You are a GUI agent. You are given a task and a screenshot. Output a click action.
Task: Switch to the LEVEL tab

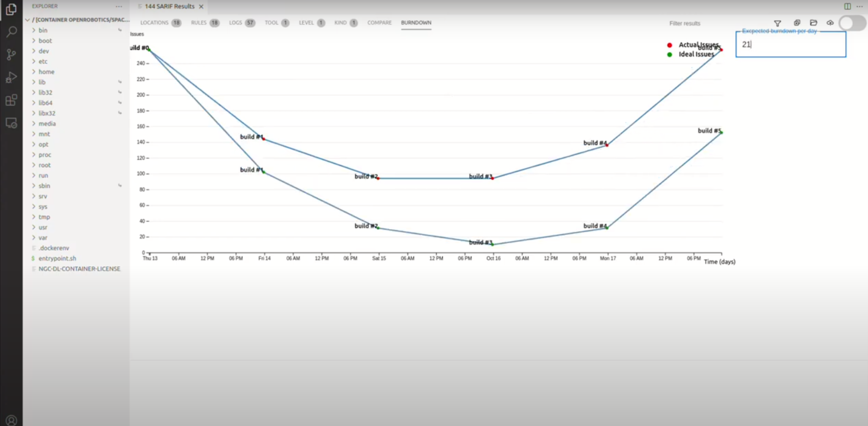tap(312, 23)
